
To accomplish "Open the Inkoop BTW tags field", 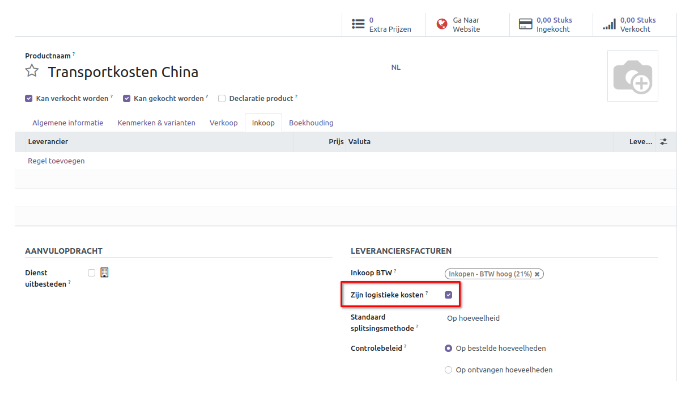I will point(551,274).
